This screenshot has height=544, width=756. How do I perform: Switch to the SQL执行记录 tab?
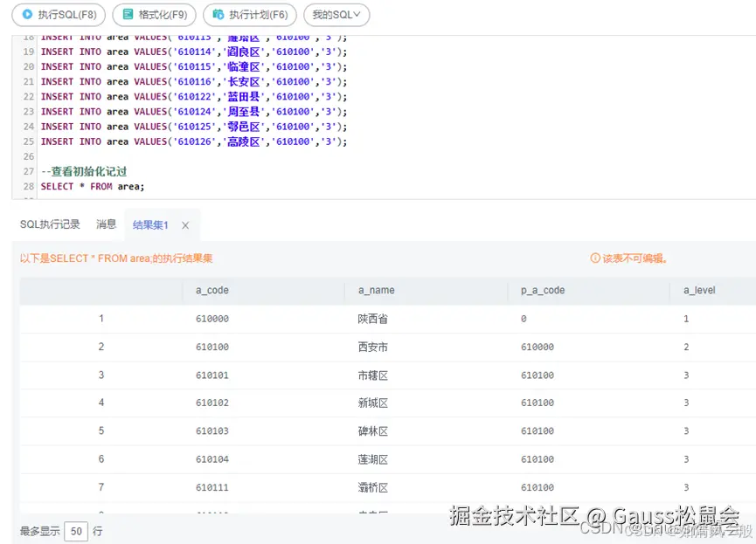pyautogui.click(x=49, y=224)
